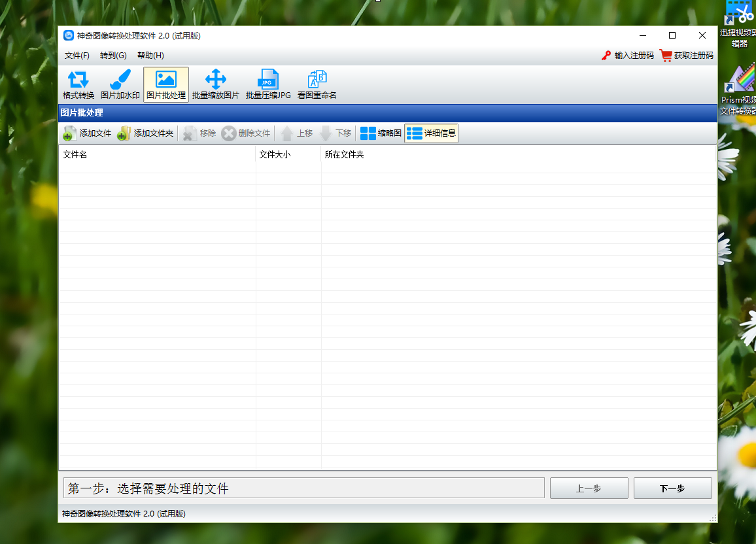Sort by the 文件名 column header
756x544 pixels.
pyautogui.click(x=157, y=155)
